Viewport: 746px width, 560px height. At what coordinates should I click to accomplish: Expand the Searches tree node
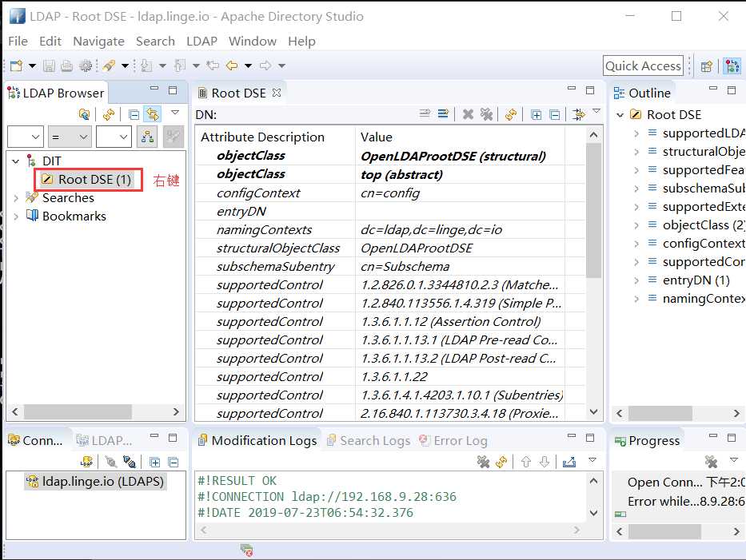(x=16, y=198)
